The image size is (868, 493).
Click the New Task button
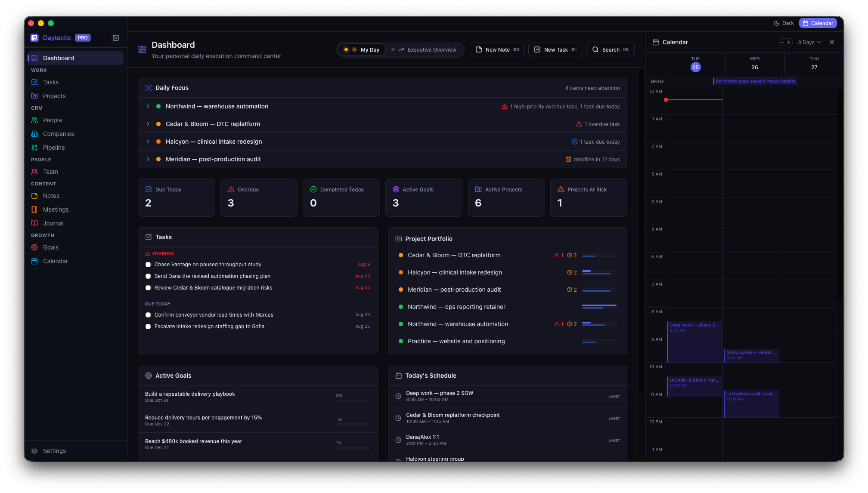(x=555, y=49)
